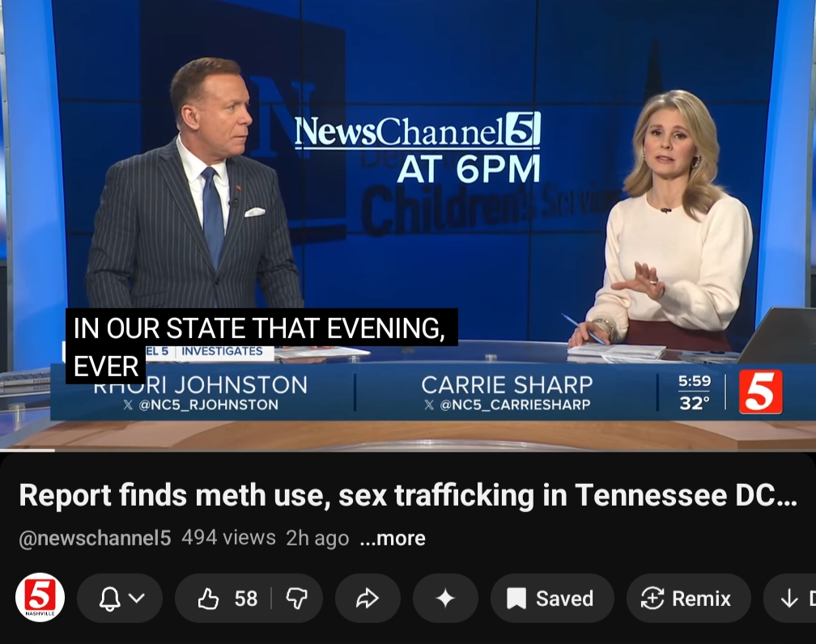Click the 494 views text
Viewport: 816px width, 644px height.
point(228,537)
